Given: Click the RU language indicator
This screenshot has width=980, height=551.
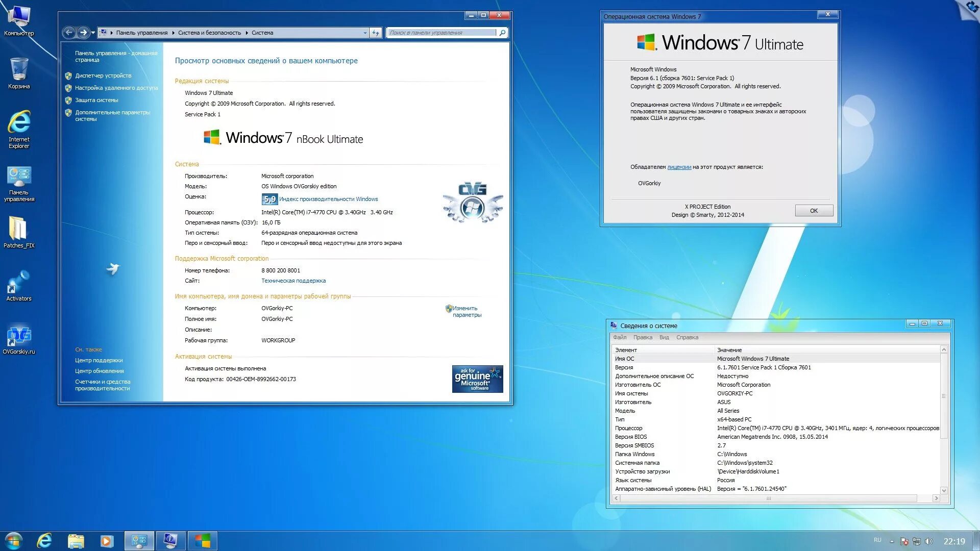Looking at the screenshot, I should (877, 540).
